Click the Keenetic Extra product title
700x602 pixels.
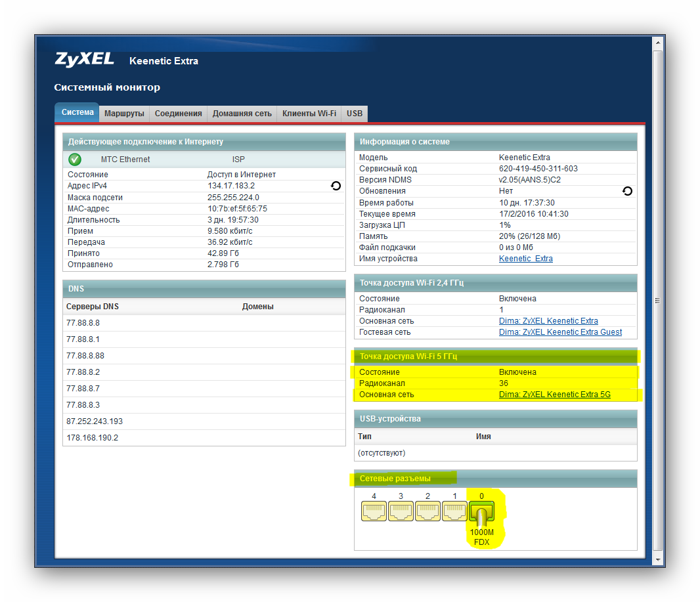point(164,60)
